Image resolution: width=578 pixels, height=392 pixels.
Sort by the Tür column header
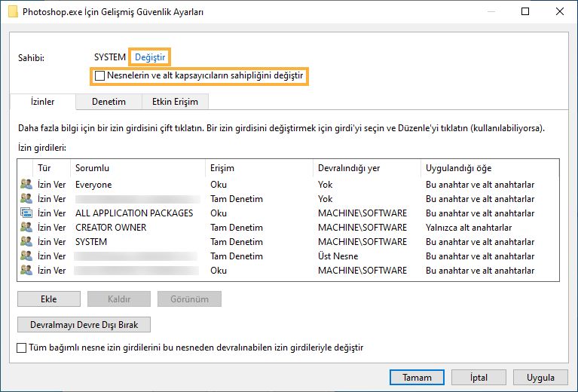(51, 168)
